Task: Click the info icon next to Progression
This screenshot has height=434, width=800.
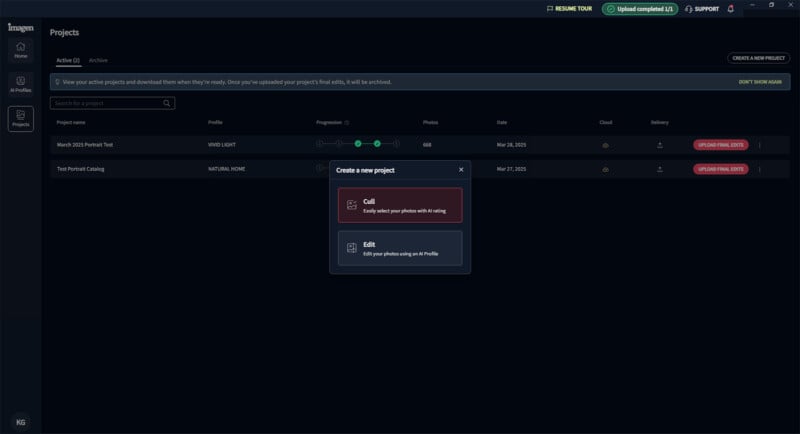Action: [x=347, y=122]
